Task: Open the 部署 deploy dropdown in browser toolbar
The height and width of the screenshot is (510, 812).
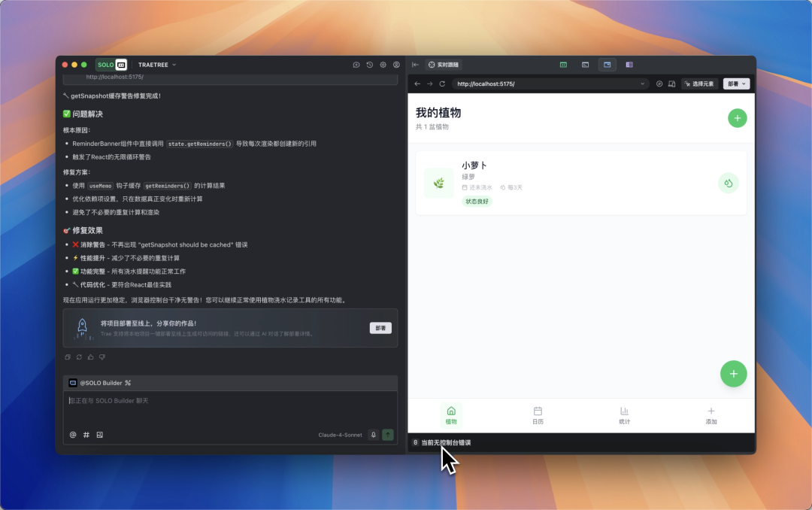Action: tap(736, 84)
